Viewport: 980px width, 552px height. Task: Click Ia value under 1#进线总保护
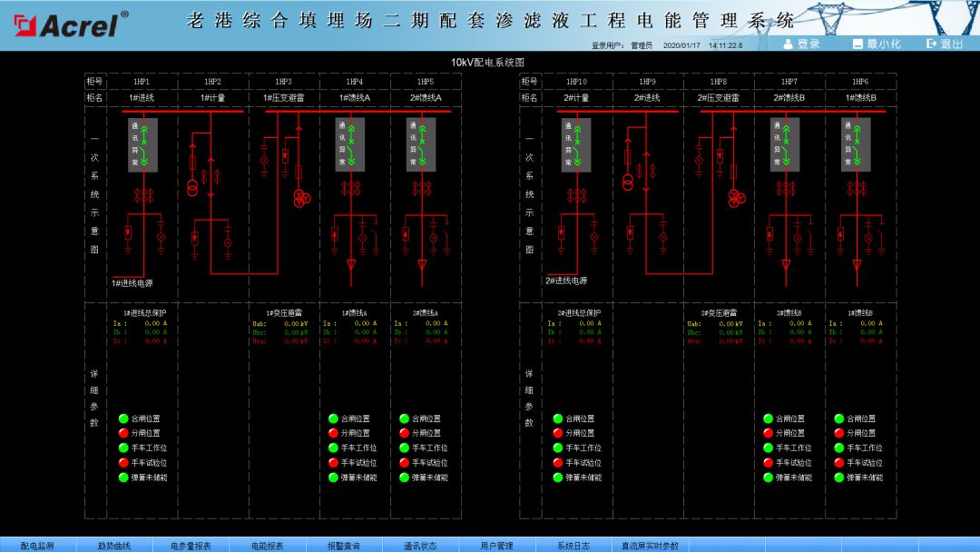tap(156, 323)
